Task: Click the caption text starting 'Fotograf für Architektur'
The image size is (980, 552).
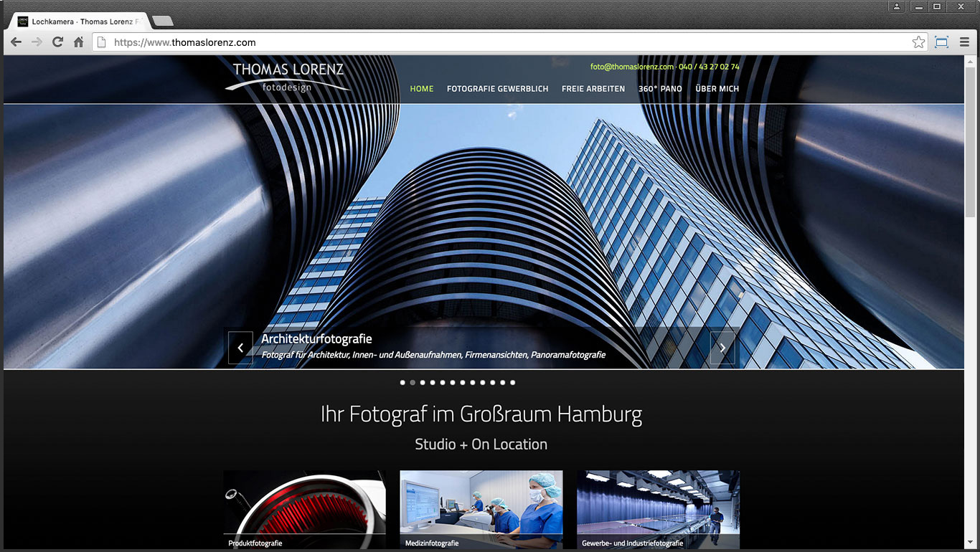Action: click(x=433, y=355)
